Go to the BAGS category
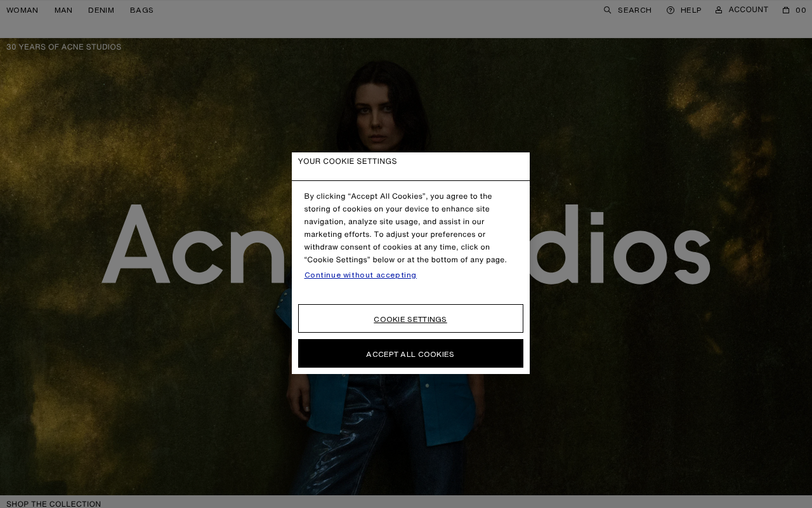This screenshot has height=508, width=812. pyautogui.click(x=141, y=10)
